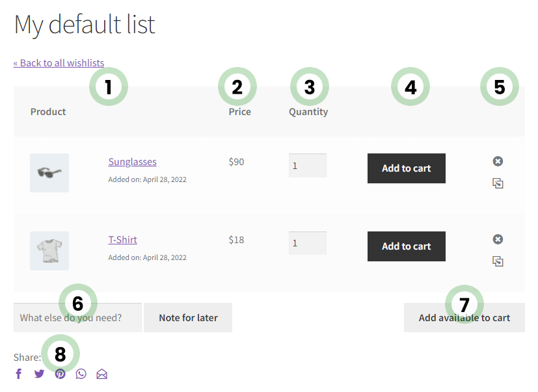538x392 pixels.
Task: Move T-Shirt to another wishlist
Action: coord(498,261)
